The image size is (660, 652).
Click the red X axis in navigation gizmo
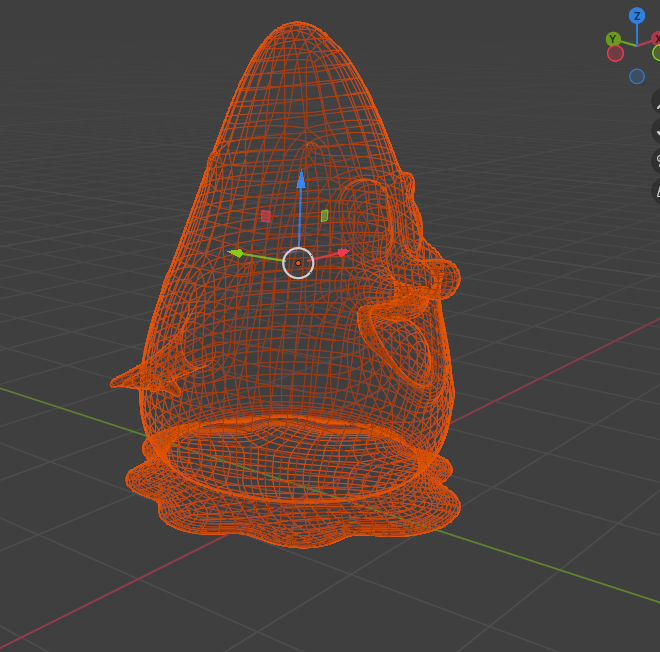(x=656, y=38)
